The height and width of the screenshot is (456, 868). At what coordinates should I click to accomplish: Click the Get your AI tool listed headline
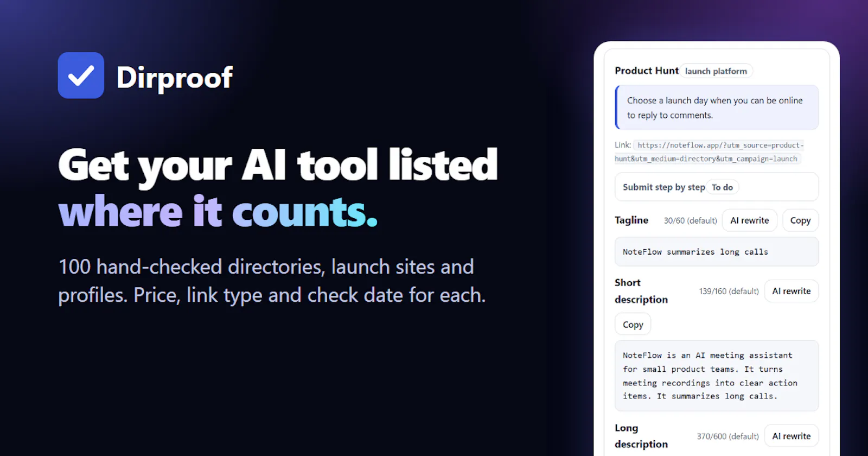278,165
